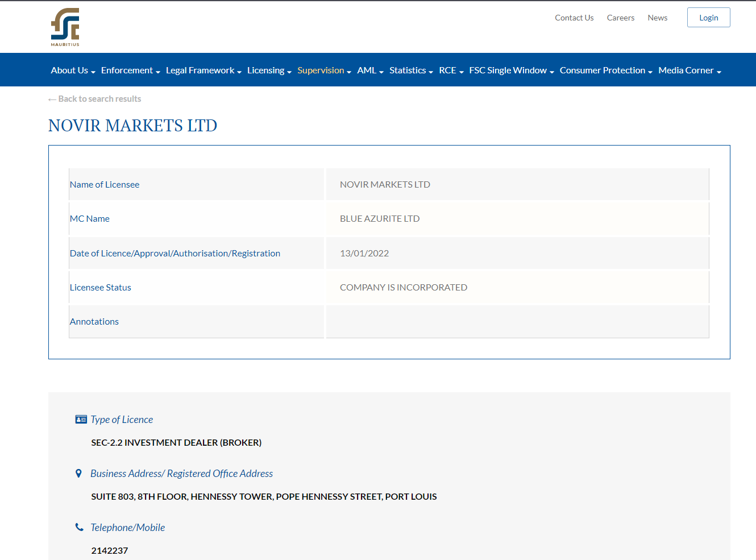The height and width of the screenshot is (560, 756).
Task: Open the Media Corner menu
Action: tap(689, 70)
